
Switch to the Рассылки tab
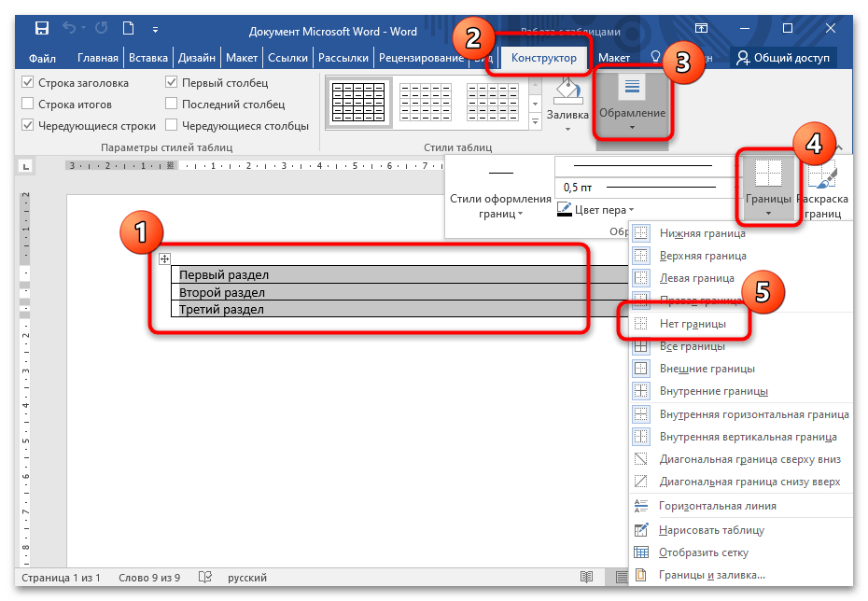click(343, 58)
